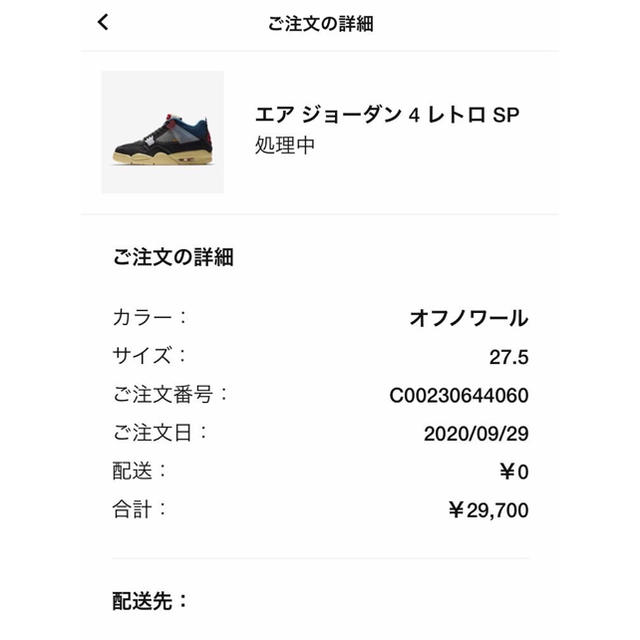Screen dimensions: 640x640
Task: Select the order date 2020/09/29
Action: 476,433
